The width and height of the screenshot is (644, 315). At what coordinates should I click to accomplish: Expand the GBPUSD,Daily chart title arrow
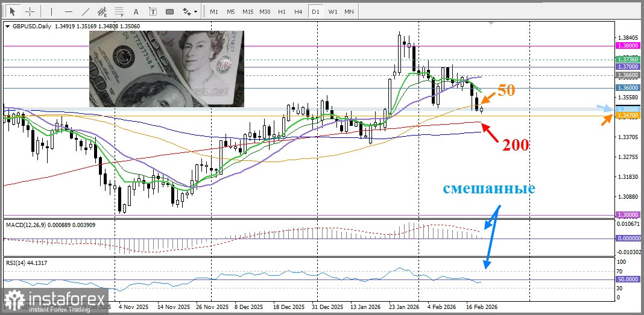click(7, 27)
